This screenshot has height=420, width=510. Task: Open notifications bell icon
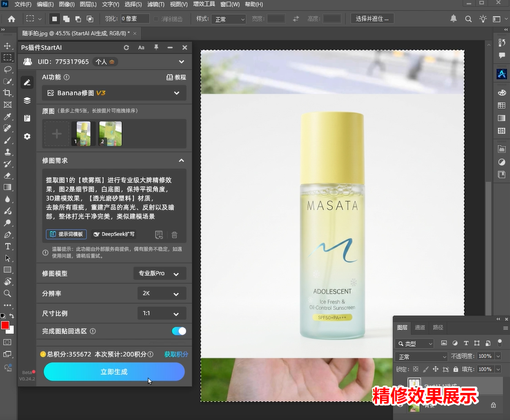click(x=454, y=18)
